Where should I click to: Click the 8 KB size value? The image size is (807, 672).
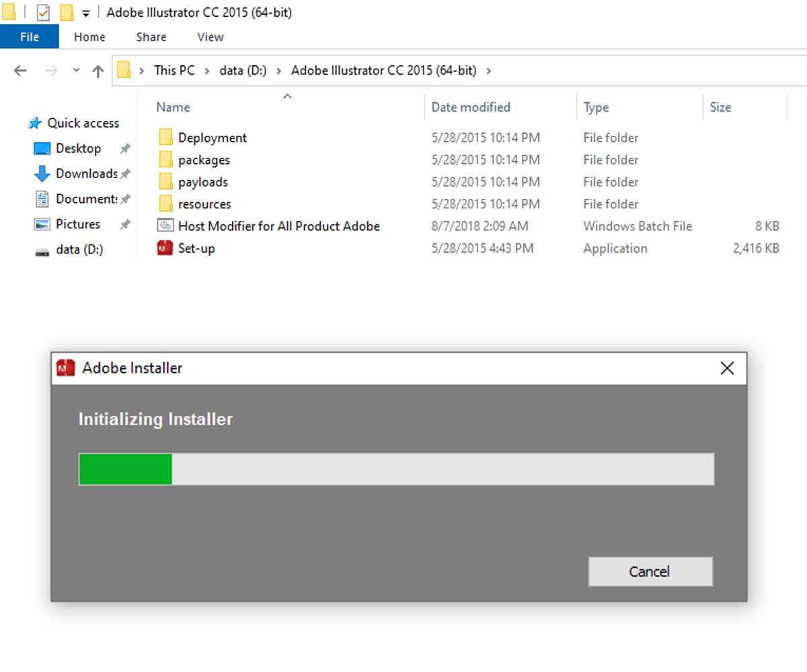point(767,226)
